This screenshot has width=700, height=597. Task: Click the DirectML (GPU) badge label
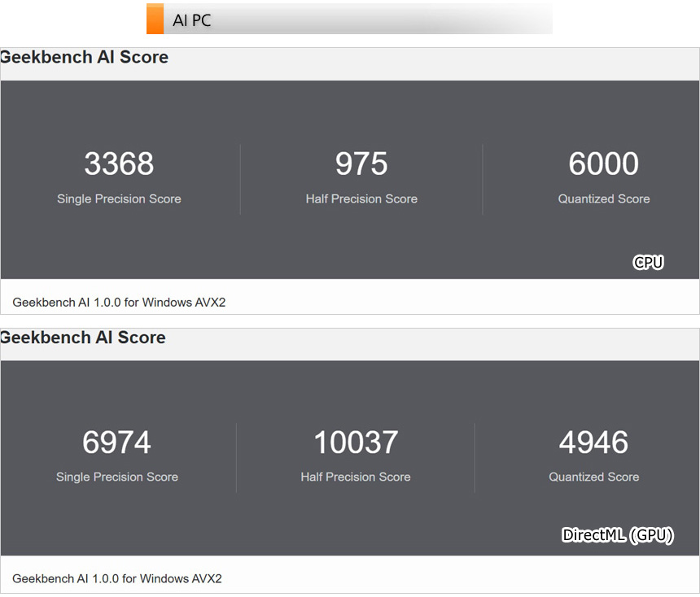[618, 536]
